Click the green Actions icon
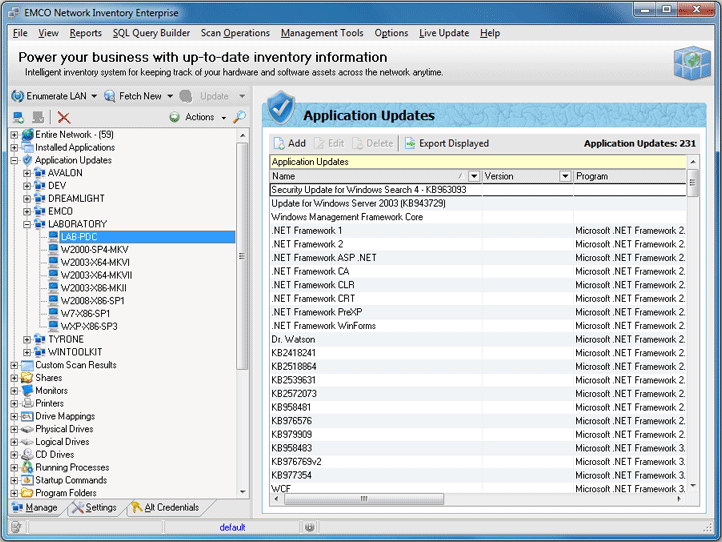 tap(174, 117)
